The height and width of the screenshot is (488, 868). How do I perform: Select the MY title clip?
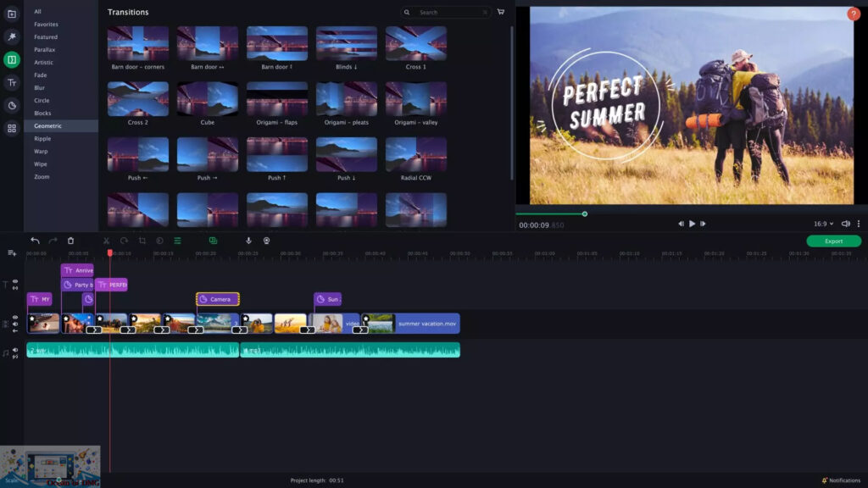[39, 299]
